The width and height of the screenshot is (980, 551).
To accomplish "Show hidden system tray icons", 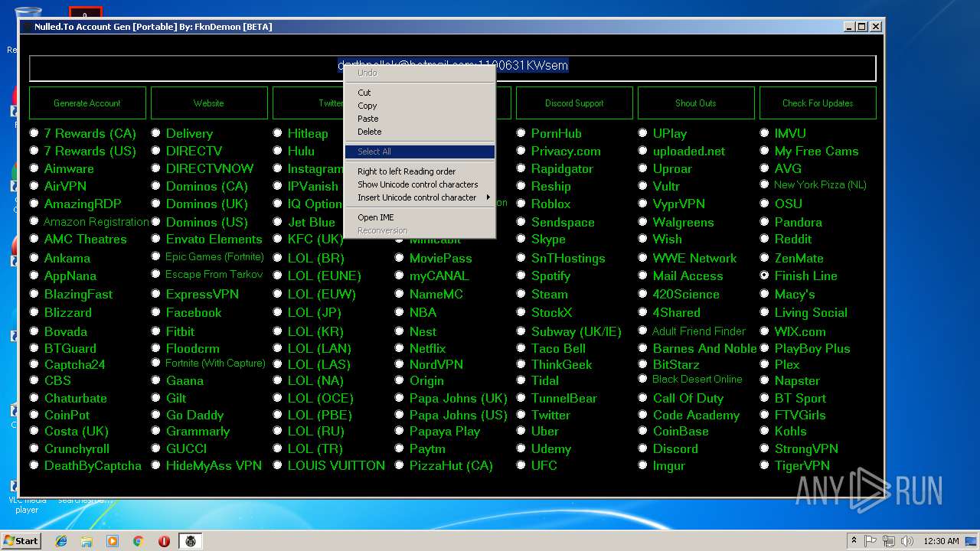I will 854,541.
